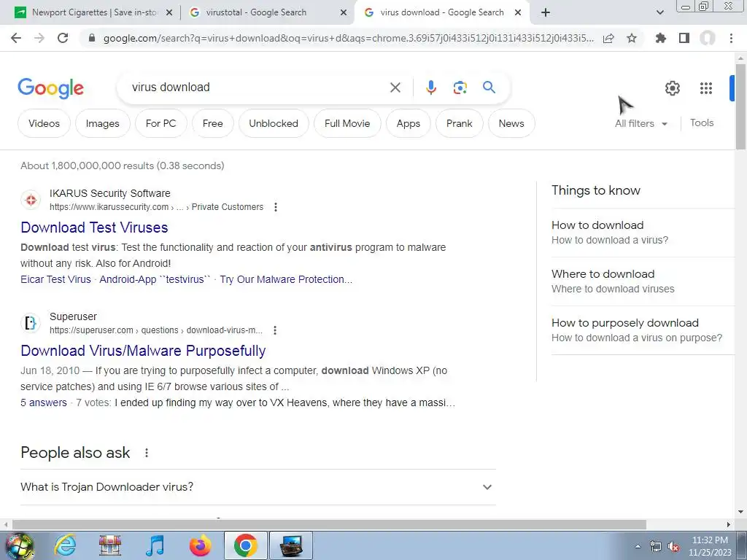This screenshot has height=560, width=747.
Task: Open the search Tools button
Action: pos(702,122)
